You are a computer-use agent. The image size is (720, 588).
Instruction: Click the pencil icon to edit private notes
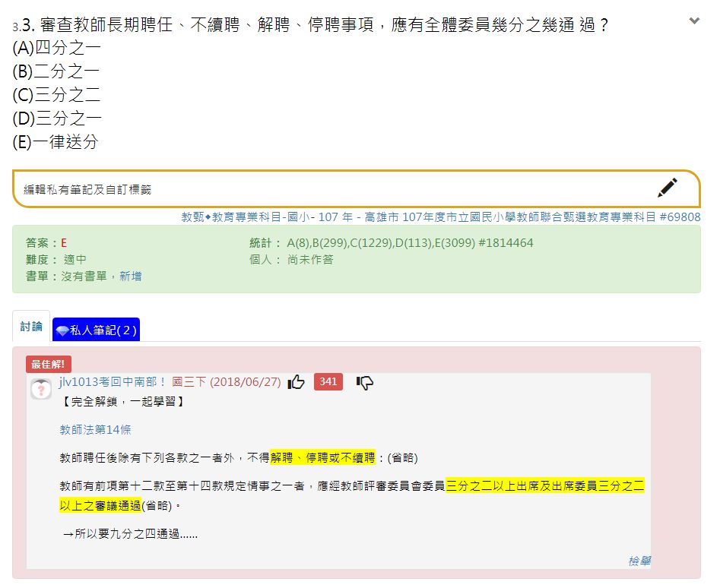click(668, 186)
